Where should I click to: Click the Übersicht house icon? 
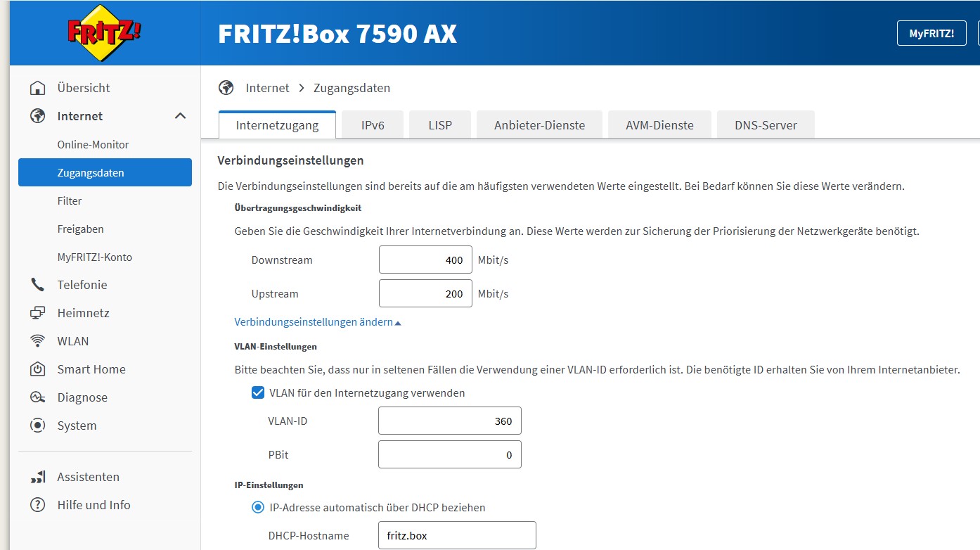[x=37, y=88]
